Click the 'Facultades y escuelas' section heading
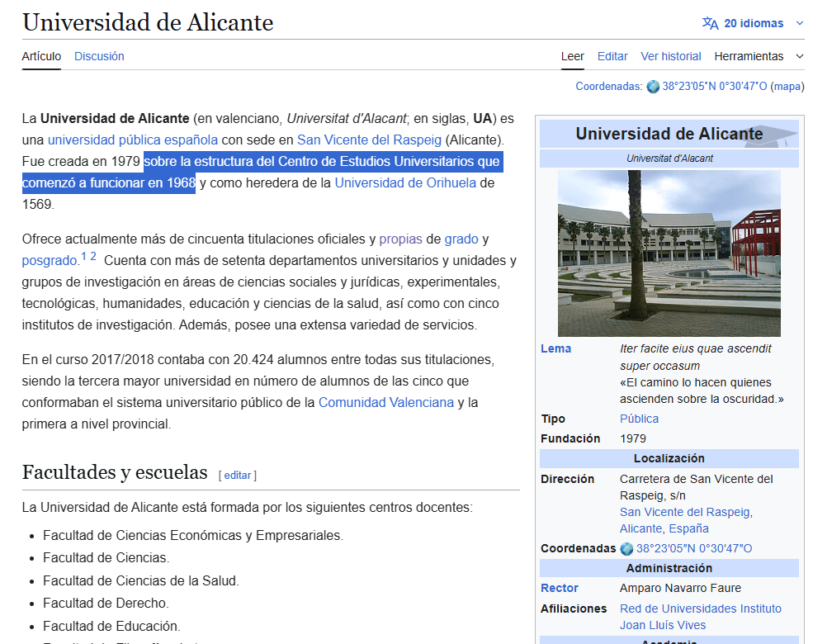The height and width of the screenshot is (644, 813). 115,472
